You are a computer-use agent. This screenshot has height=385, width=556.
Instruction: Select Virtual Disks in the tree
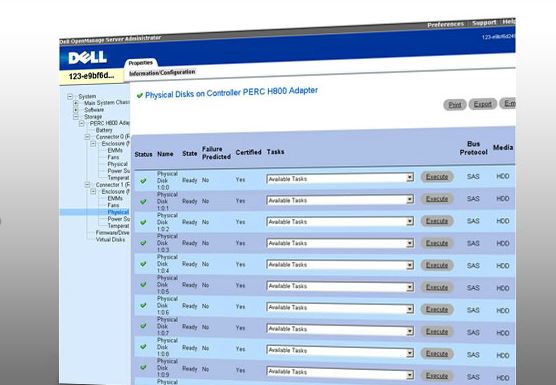coord(110,240)
